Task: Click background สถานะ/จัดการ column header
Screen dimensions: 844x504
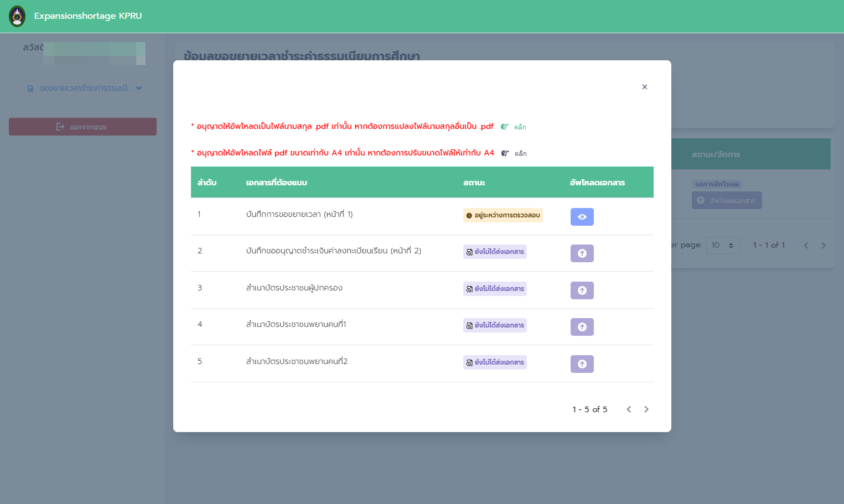Action: point(716,154)
